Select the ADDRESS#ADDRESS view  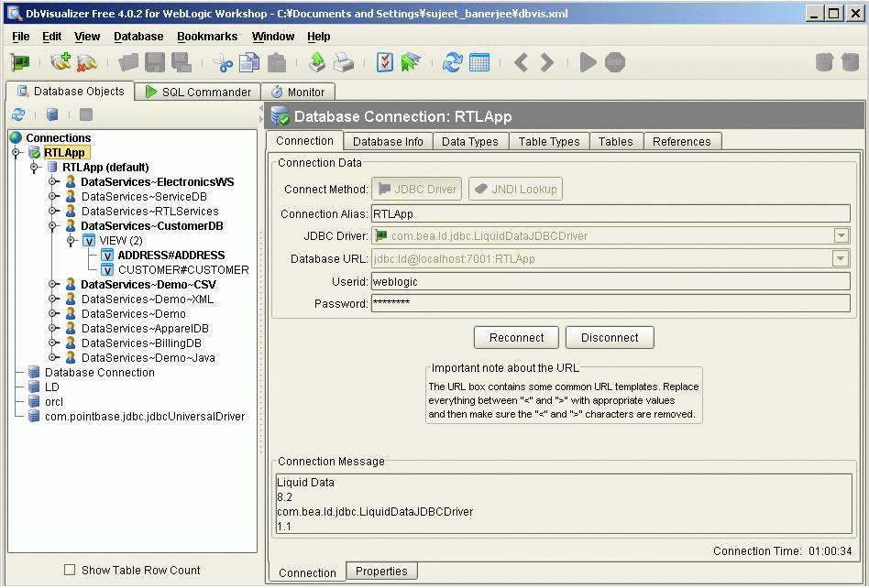pyautogui.click(x=171, y=256)
